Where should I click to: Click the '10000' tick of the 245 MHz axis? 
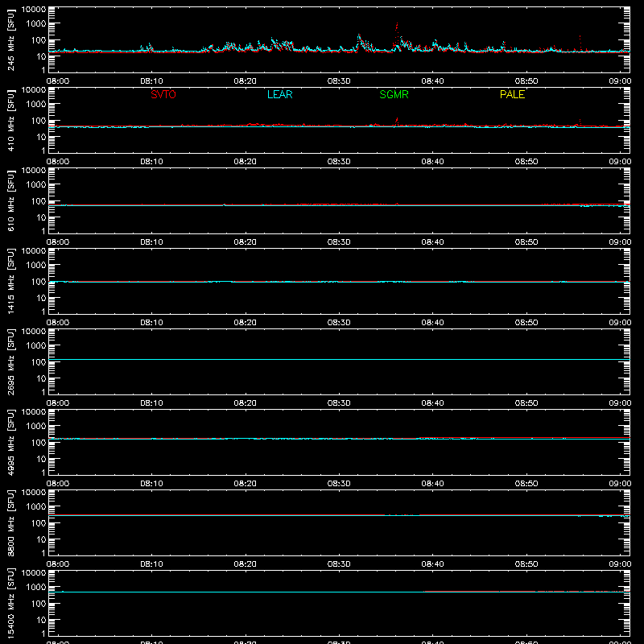pos(34,10)
